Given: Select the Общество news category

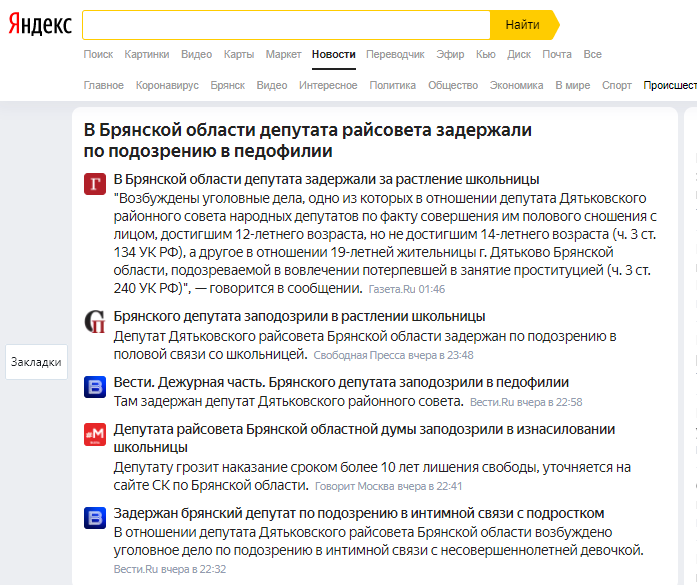Looking at the screenshot, I should point(453,85).
